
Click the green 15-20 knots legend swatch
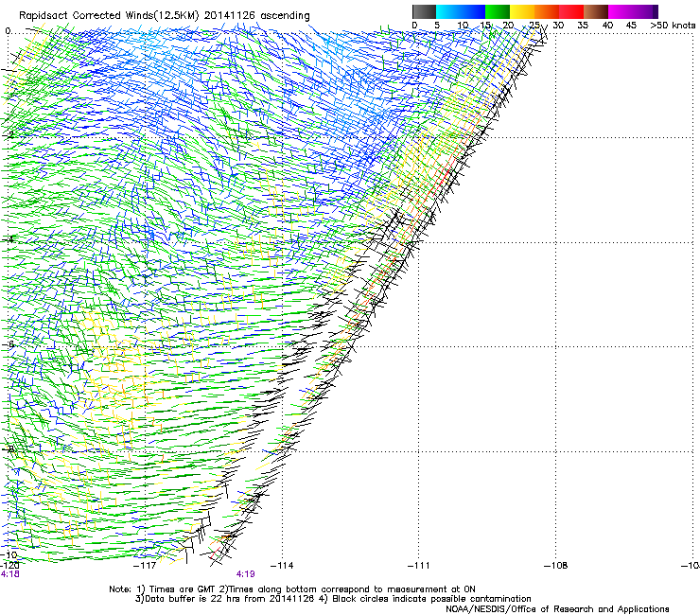(498, 11)
